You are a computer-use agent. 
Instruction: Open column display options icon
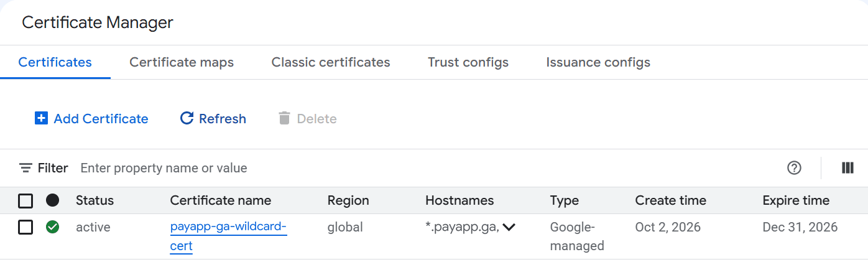[x=847, y=167]
